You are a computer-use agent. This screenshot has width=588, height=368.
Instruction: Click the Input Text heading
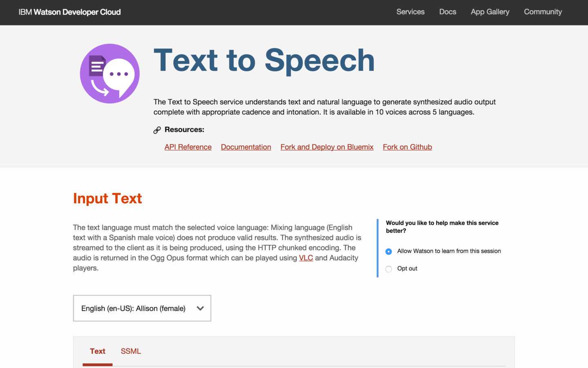107,198
